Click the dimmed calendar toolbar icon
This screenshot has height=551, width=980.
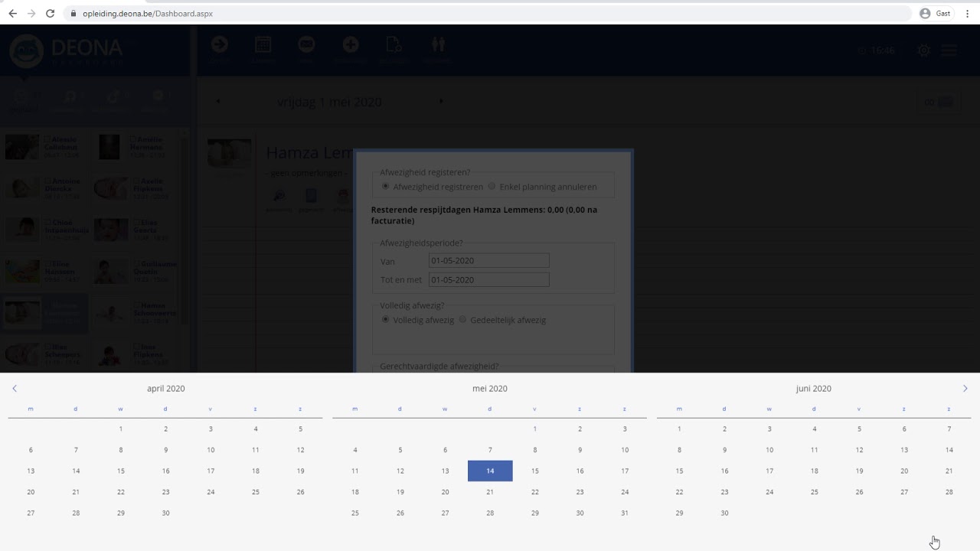[x=263, y=44]
